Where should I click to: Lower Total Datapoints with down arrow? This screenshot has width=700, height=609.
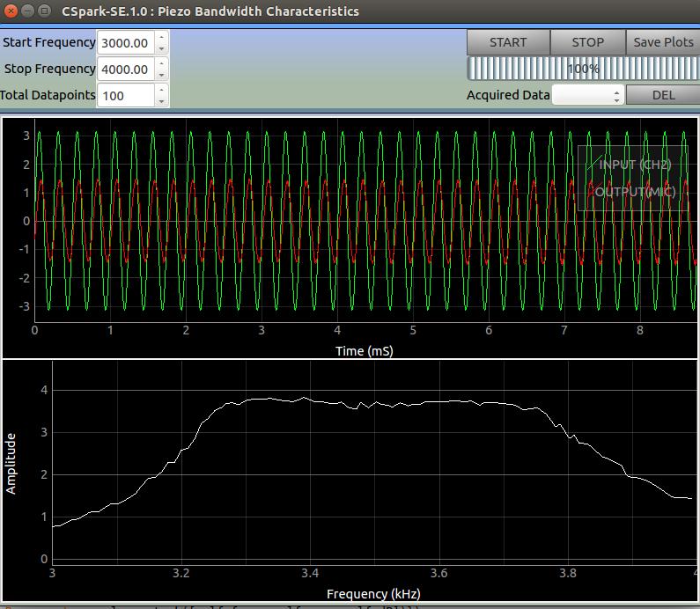tap(161, 100)
